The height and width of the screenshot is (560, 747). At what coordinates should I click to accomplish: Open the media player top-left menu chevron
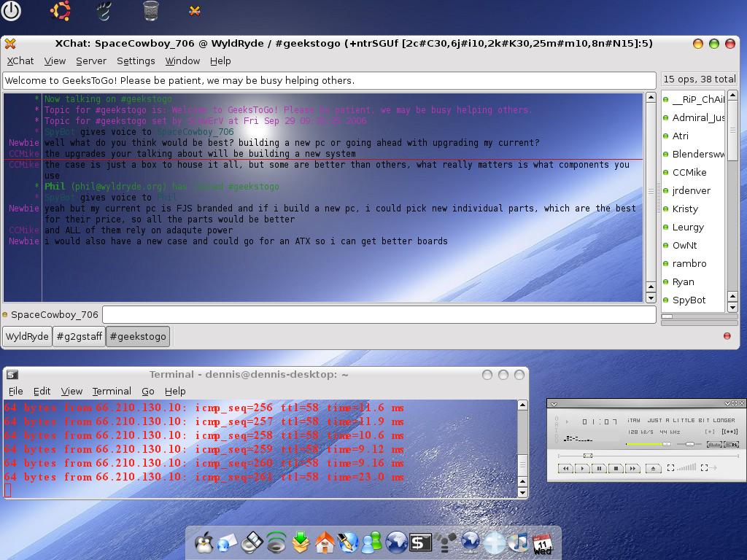(x=554, y=405)
